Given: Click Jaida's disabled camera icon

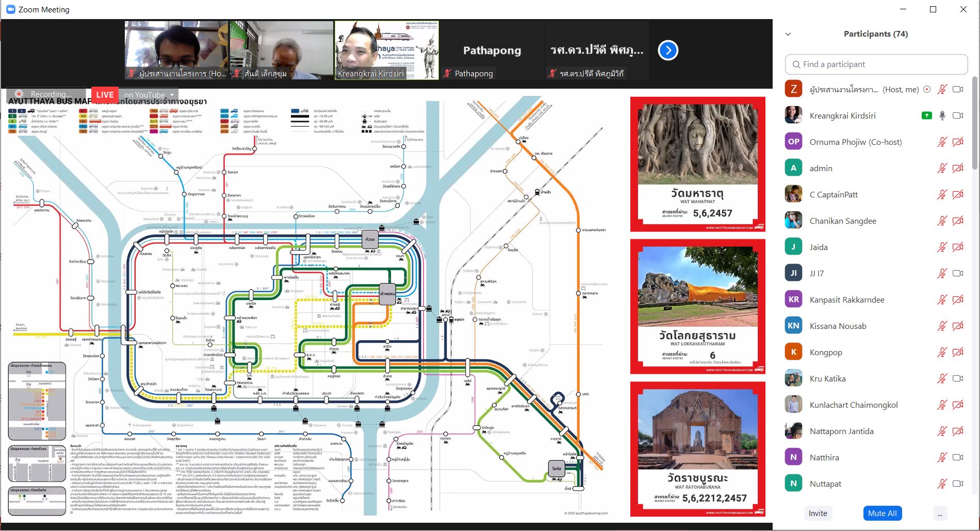Looking at the screenshot, I should [958, 247].
